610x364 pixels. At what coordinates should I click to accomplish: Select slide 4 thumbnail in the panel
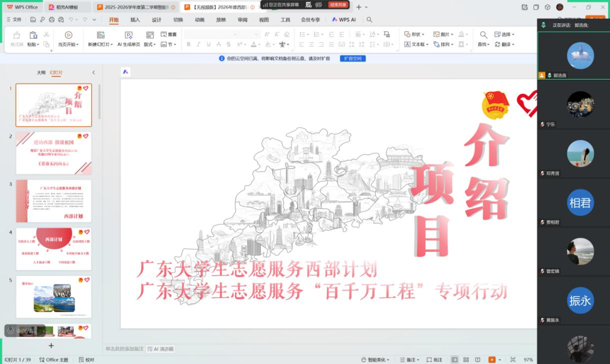[53, 248]
